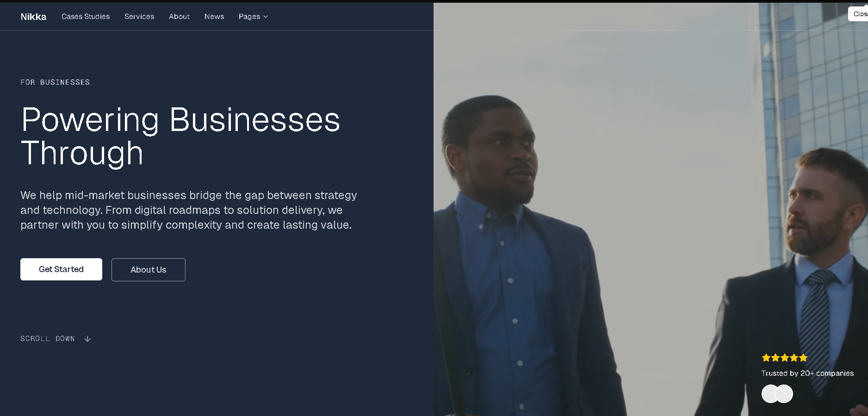Click the Nikka logo in the header
This screenshot has height=416, width=868.
tap(33, 17)
